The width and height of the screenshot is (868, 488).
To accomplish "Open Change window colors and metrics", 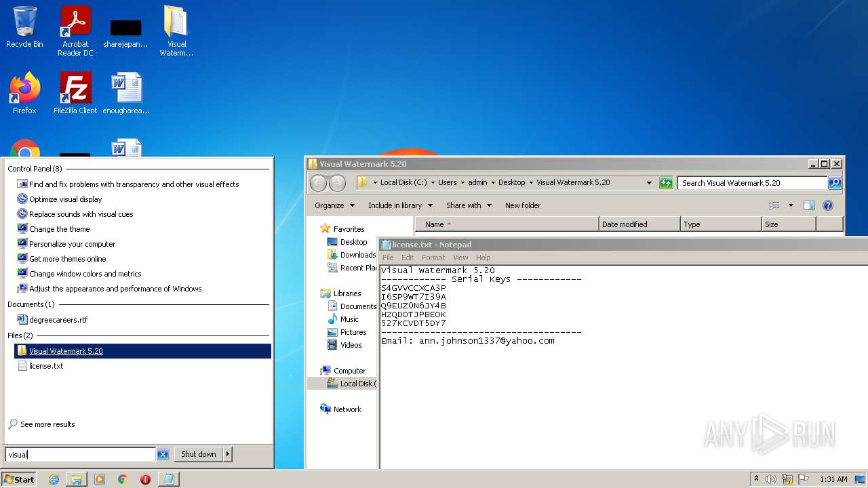I will (85, 274).
